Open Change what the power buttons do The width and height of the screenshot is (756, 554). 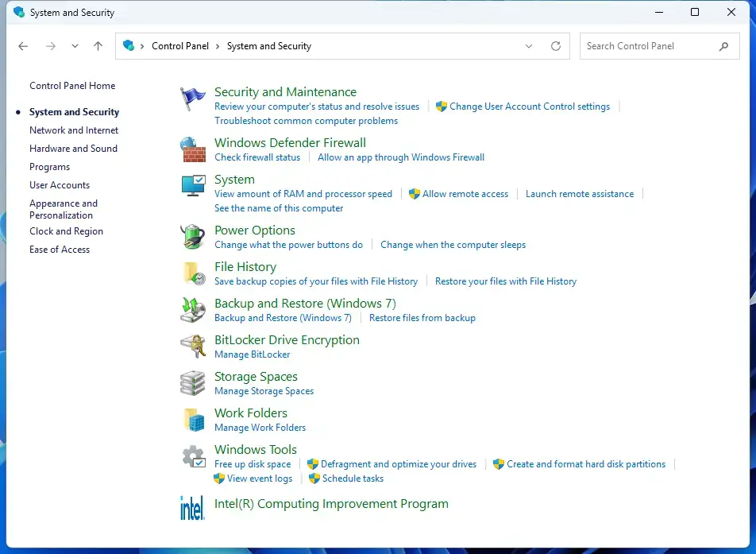(x=288, y=245)
